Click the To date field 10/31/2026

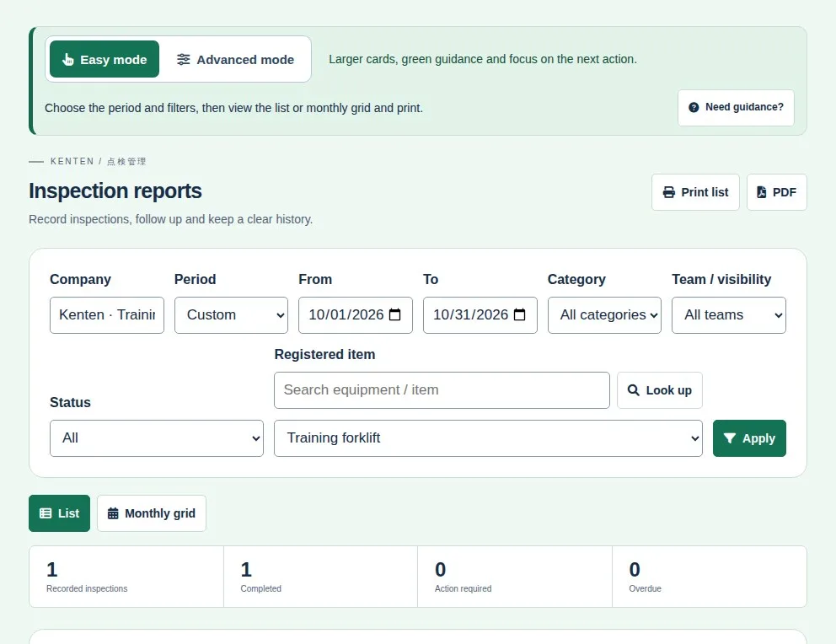tap(480, 315)
